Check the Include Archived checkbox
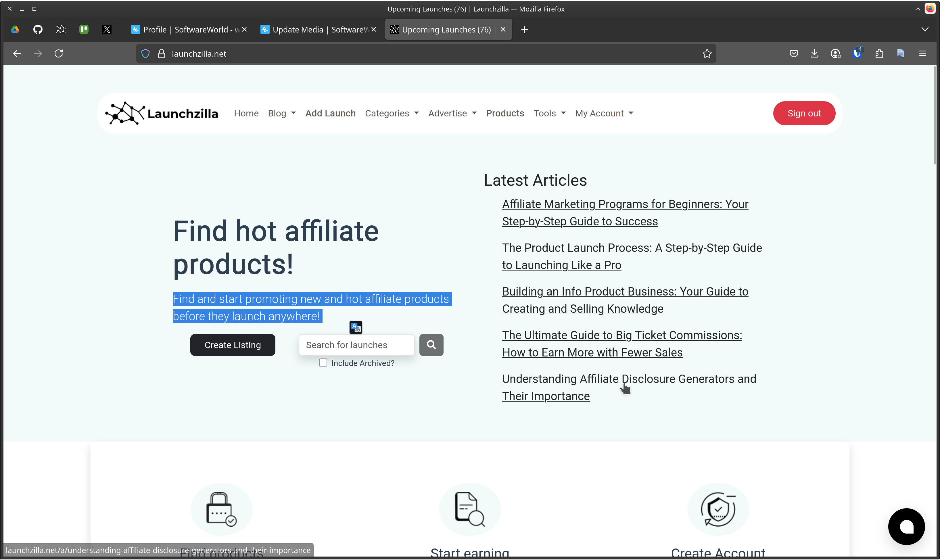Image resolution: width=940 pixels, height=560 pixels. point(323,363)
